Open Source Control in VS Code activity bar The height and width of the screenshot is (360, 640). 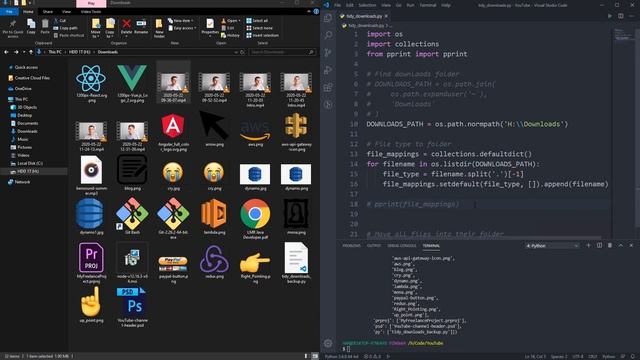[328, 53]
